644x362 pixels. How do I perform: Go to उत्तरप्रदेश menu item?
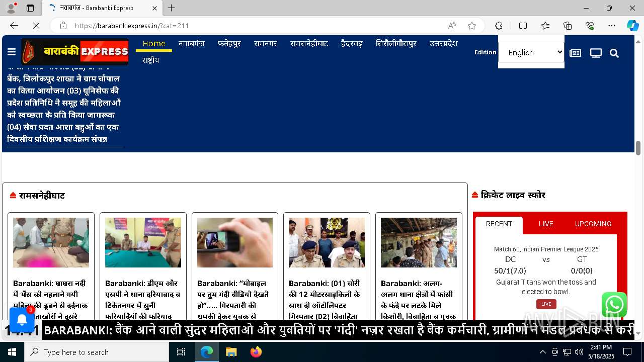point(443,44)
